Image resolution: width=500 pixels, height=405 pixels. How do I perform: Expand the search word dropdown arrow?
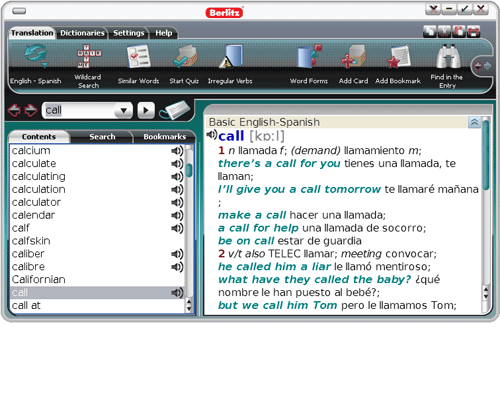click(x=123, y=110)
